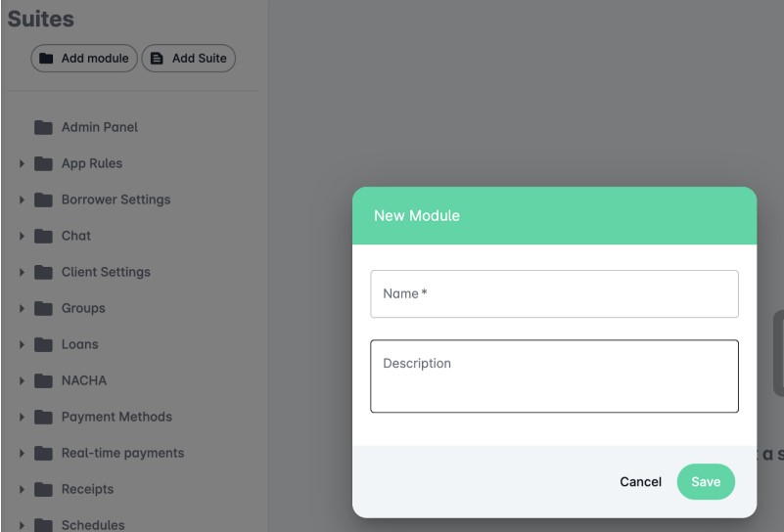Click the New Module dialog title
Viewport: 784px width, 532px height.
pyautogui.click(x=417, y=216)
